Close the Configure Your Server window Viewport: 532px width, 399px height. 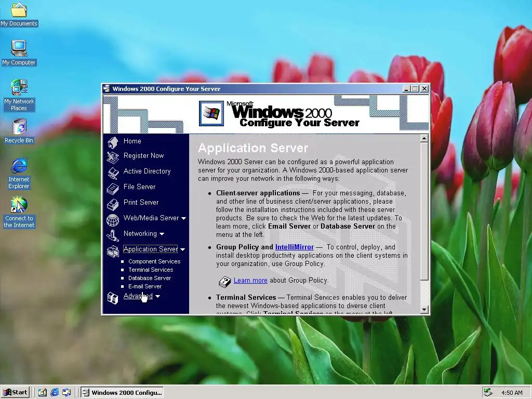[x=424, y=89]
